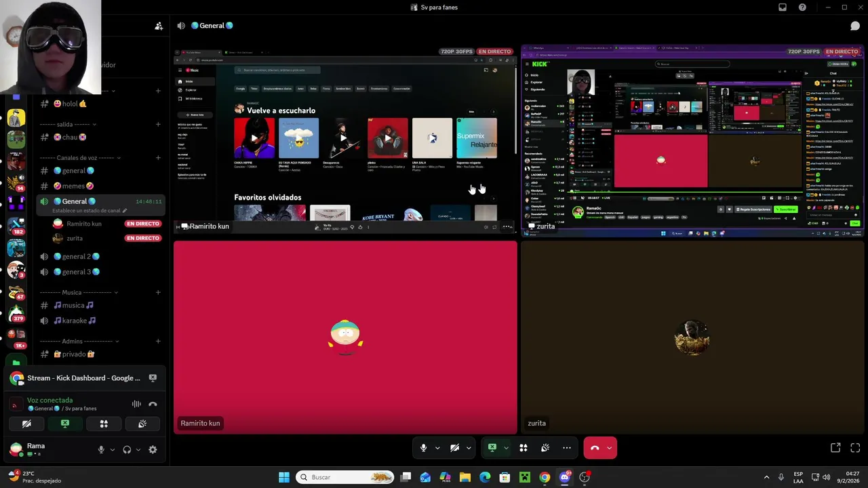
Task: Toggle camera button in voice panel
Action: click(x=26, y=424)
